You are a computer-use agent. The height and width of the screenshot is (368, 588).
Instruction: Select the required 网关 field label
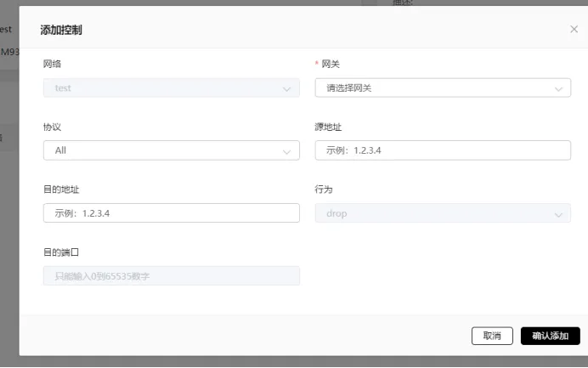coord(331,64)
